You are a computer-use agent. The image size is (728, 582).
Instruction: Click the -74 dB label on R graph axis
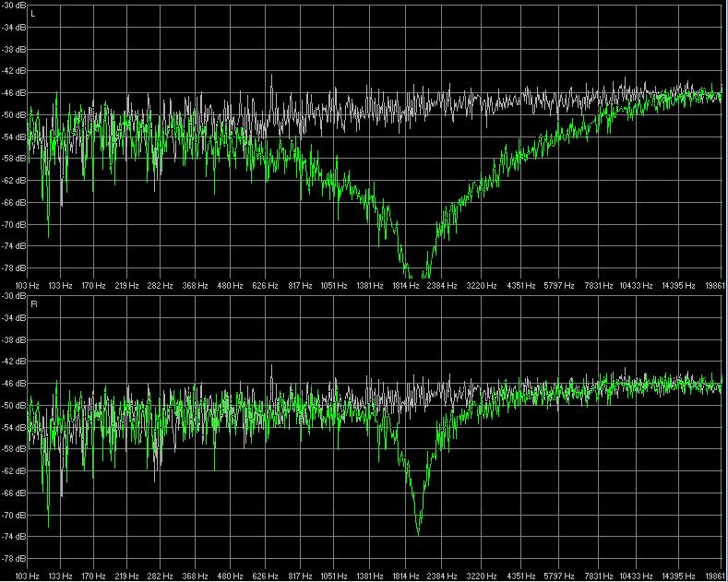14,537
